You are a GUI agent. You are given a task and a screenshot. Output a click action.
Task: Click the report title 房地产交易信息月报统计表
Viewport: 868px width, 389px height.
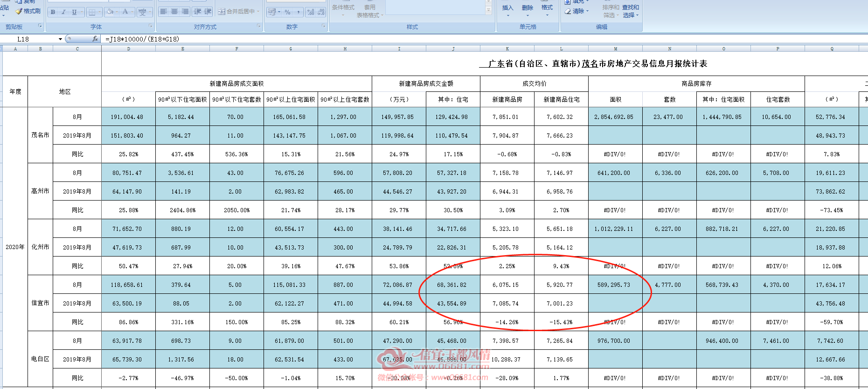click(657, 64)
